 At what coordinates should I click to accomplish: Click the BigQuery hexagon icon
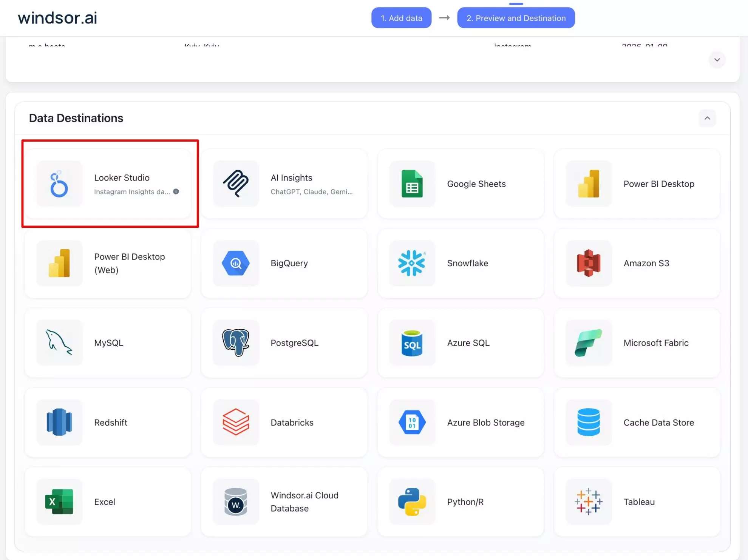(236, 263)
